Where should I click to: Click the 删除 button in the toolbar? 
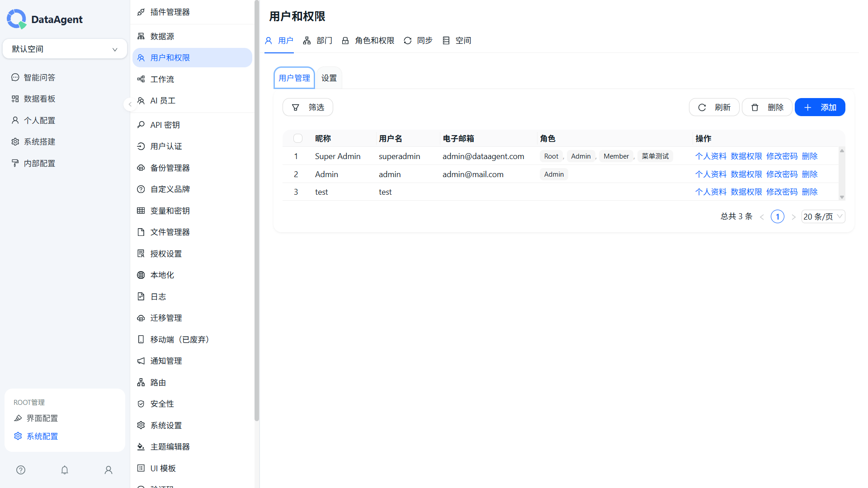[x=767, y=108]
